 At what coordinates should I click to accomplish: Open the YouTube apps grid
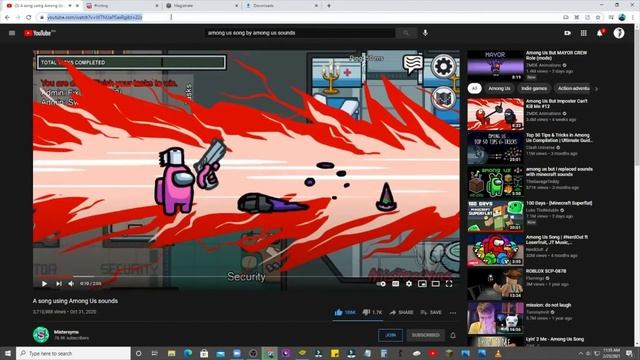pos(584,33)
